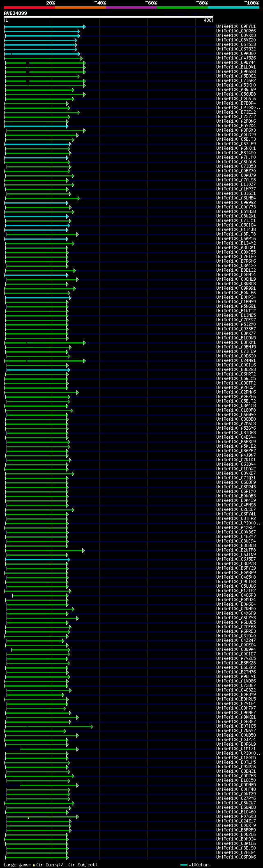Choose the UniRef100_A2FQN6 label
This screenshot has height=868, width=263.
point(236,121)
